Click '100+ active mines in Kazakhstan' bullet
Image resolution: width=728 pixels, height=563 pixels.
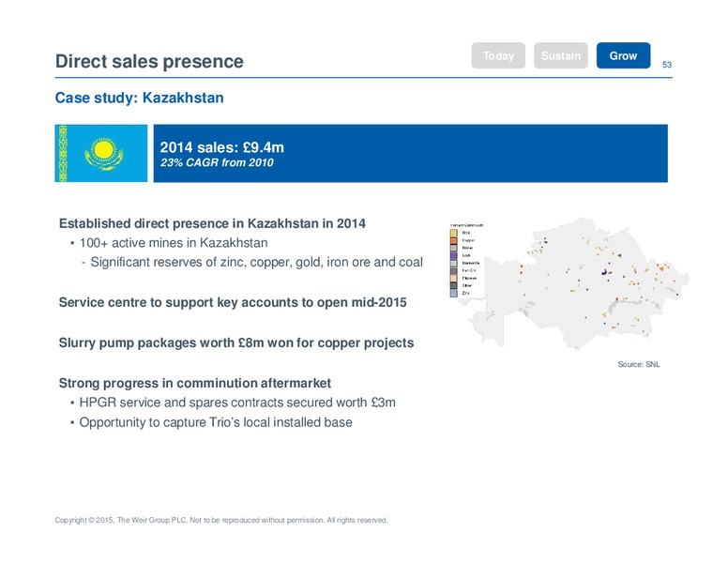174,243
